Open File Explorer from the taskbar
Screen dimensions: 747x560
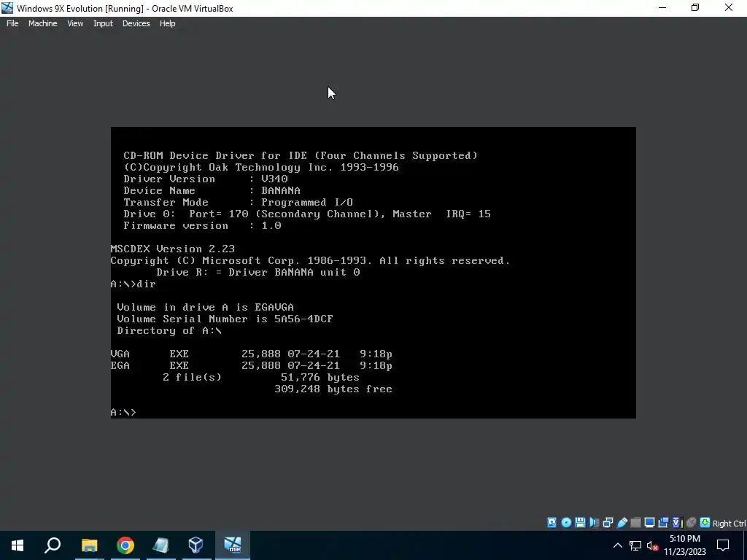pyautogui.click(x=89, y=545)
